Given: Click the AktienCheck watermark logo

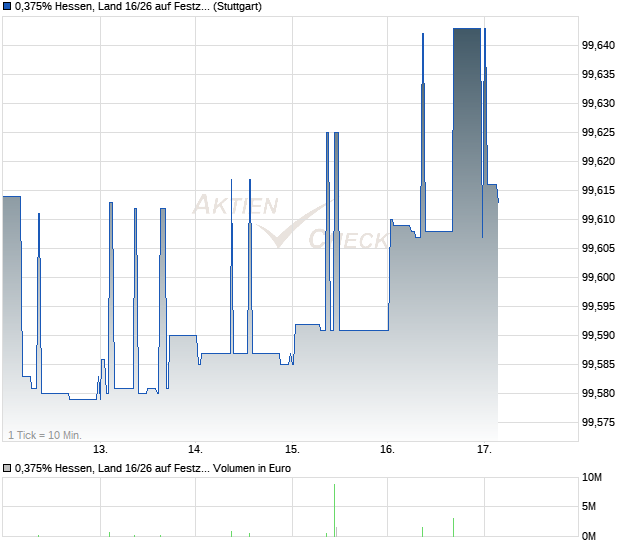Looking at the screenshot, I should click(290, 223).
